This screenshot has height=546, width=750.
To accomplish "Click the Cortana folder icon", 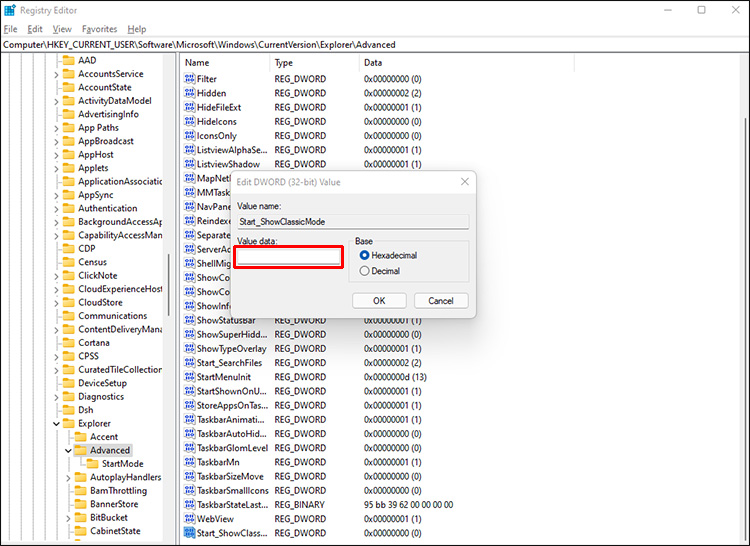I will point(69,343).
